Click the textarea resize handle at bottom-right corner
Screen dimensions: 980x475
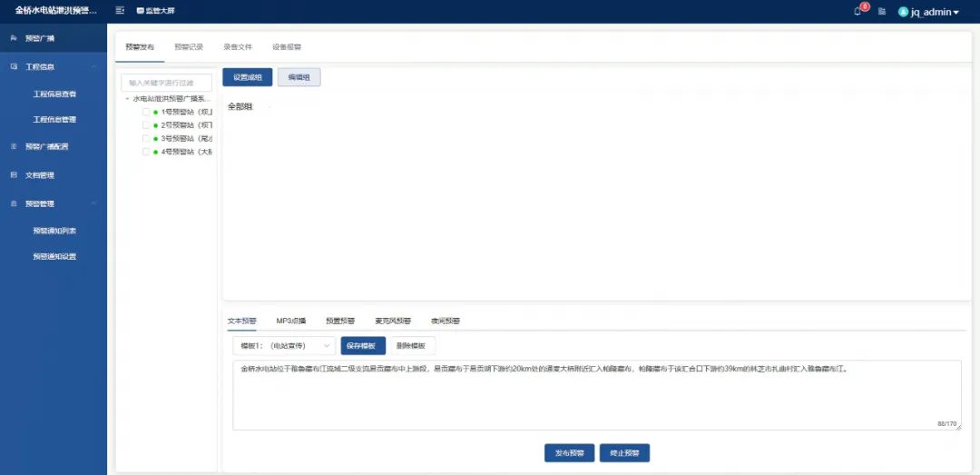957,426
